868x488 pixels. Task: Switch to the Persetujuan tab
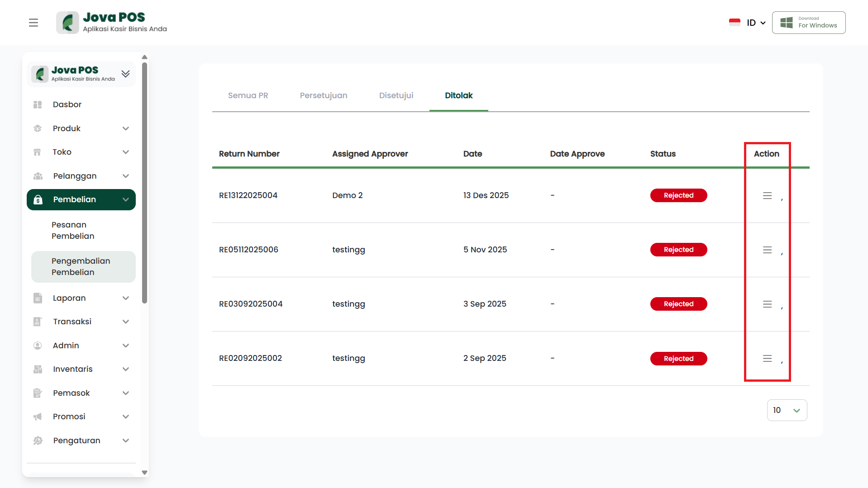pyautogui.click(x=324, y=95)
